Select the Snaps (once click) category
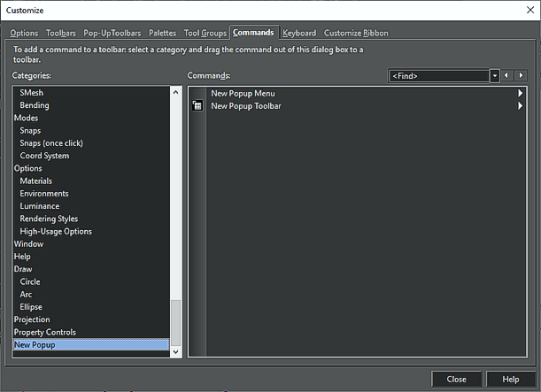Screen dimensions: 541x392 (51, 143)
